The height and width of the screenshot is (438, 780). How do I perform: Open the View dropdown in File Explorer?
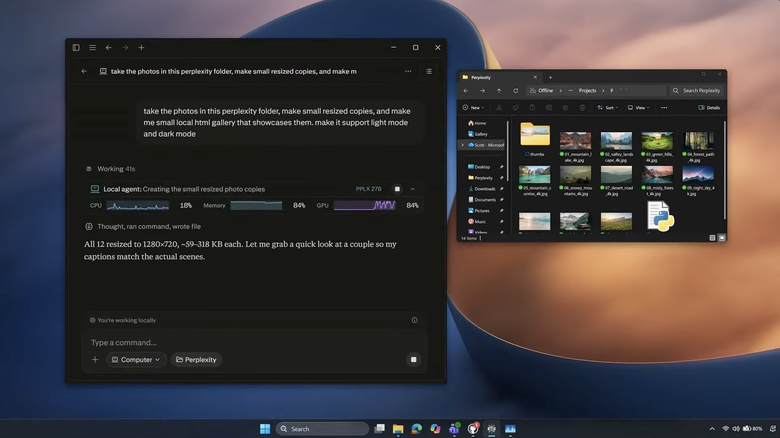(x=638, y=108)
